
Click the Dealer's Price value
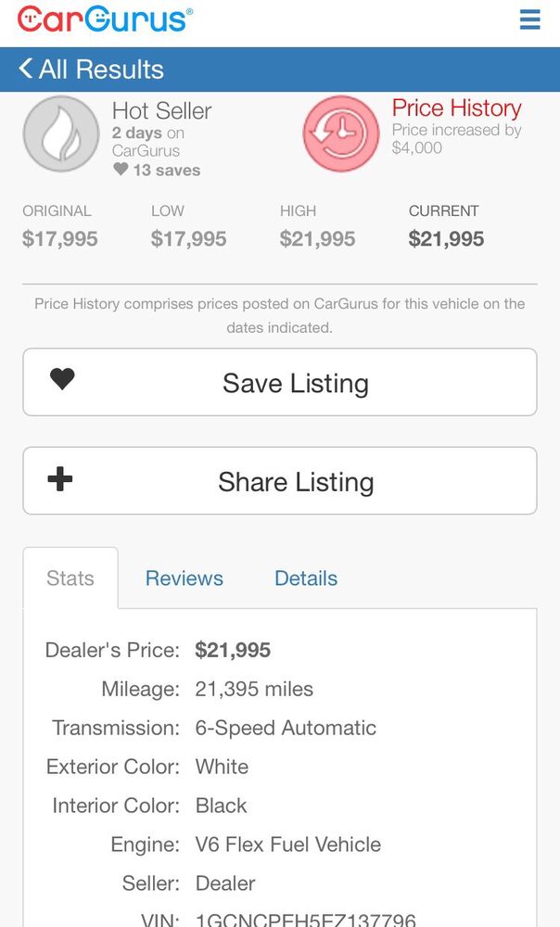233,650
